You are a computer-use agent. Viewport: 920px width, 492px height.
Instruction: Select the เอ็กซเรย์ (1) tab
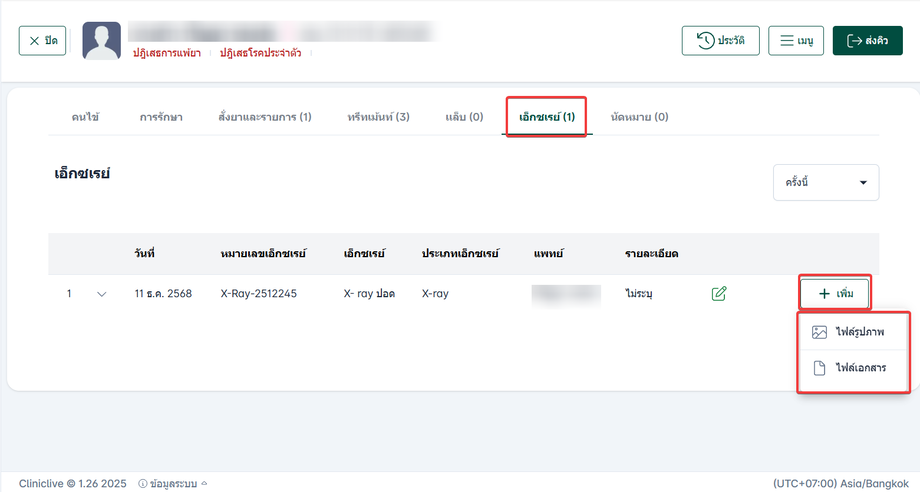(547, 117)
